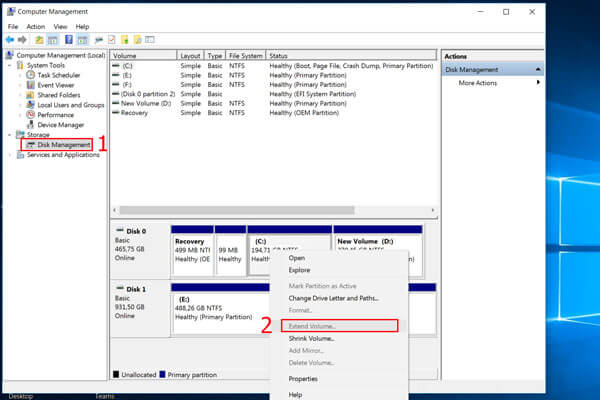The image size is (600, 400).
Task: Select Device Manager in the tree
Action: (61, 125)
